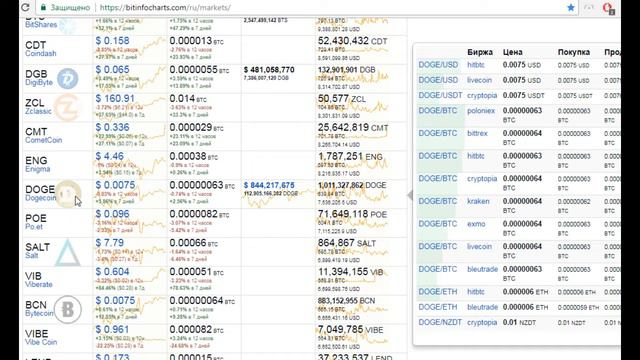
Task: Open the CometCoin link
Action: [x=44, y=140]
